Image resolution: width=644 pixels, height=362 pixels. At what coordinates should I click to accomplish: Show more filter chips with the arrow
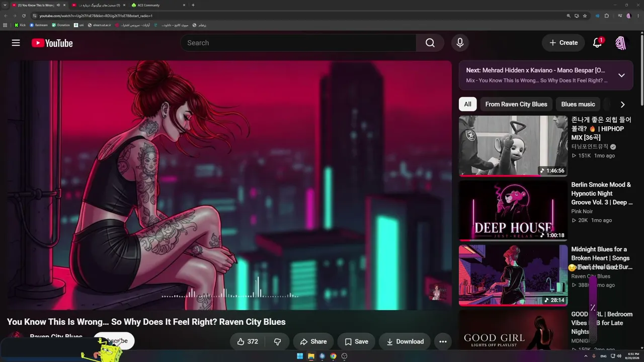coord(622,104)
